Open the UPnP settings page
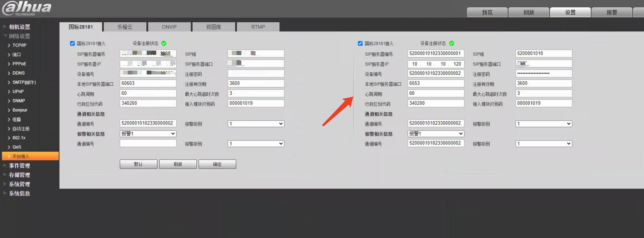644x238 pixels. point(18,92)
